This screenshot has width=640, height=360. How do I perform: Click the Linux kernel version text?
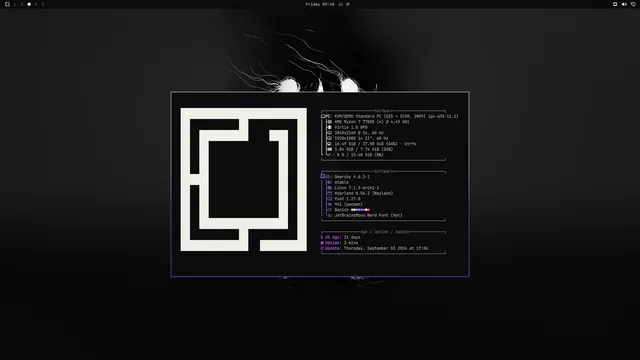(357, 188)
